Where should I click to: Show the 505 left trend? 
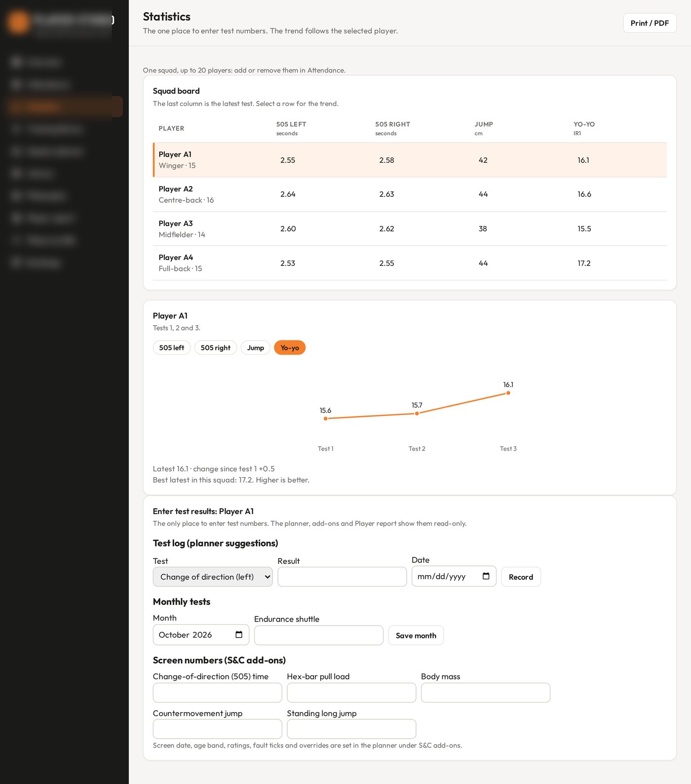click(x=172, y=348)
